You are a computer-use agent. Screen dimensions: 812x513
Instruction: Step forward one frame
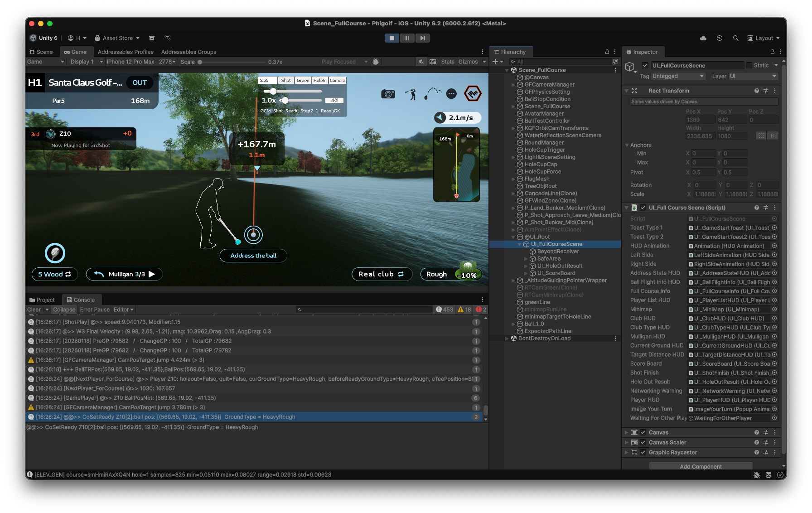coord(422,38)
